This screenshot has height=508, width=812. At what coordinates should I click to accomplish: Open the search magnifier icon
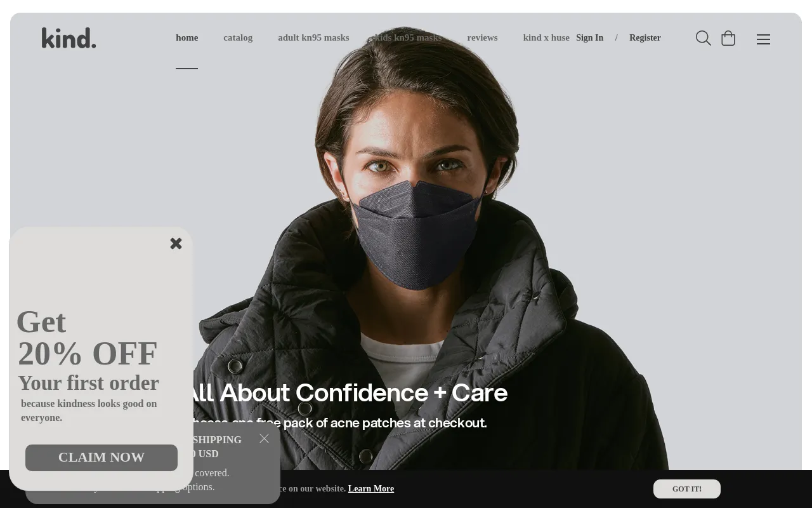tap(703, 38)
